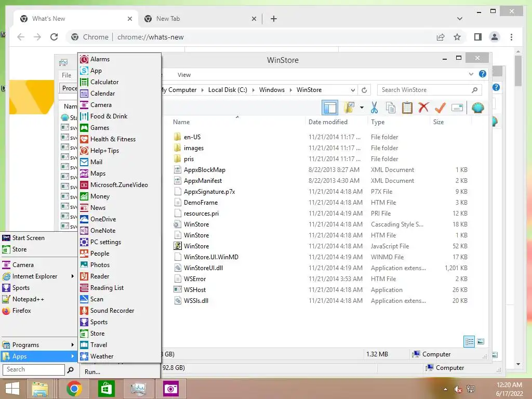Click the OneDrive cloud icon
Screen dimensions: 532x399
point(84,219)
